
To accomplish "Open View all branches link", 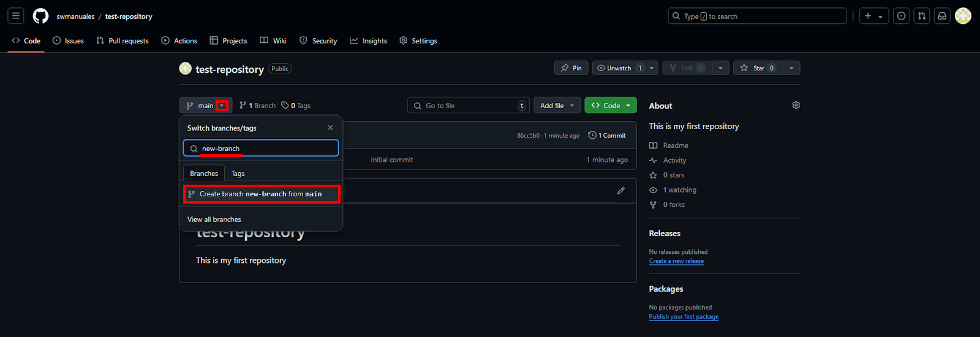I will click(214, 220).
